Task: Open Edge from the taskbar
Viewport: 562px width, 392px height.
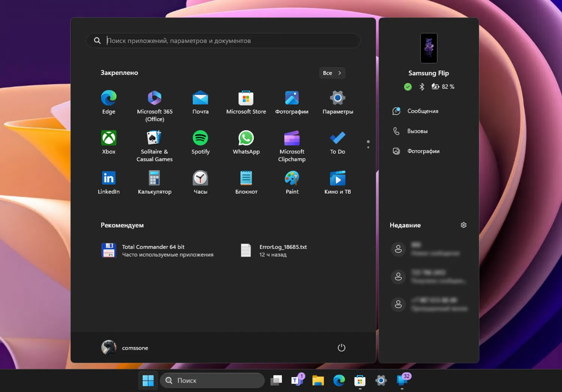Action: [339, 380]
